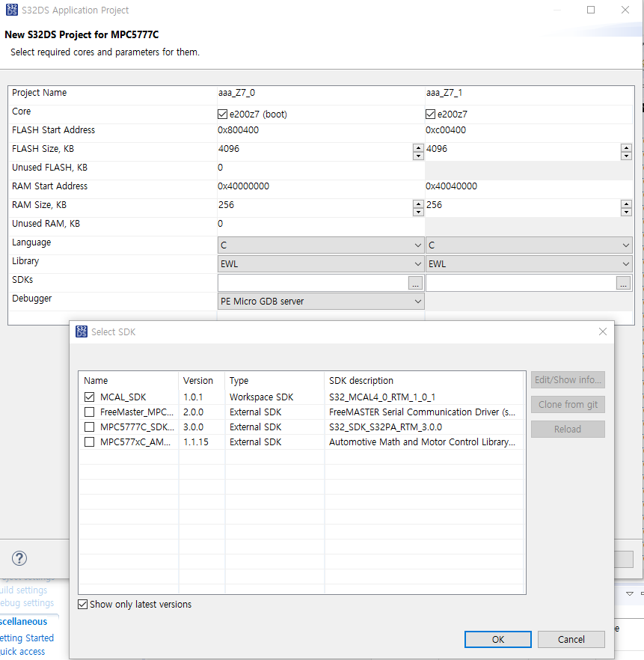
Task: Open Debug settings link in background window
Action: click(27, 603)
